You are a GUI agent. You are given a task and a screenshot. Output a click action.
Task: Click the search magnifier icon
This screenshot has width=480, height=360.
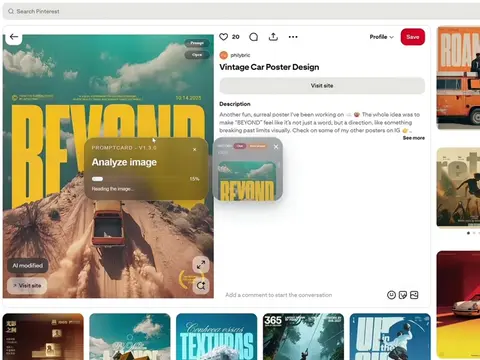[x=11, y=11]
